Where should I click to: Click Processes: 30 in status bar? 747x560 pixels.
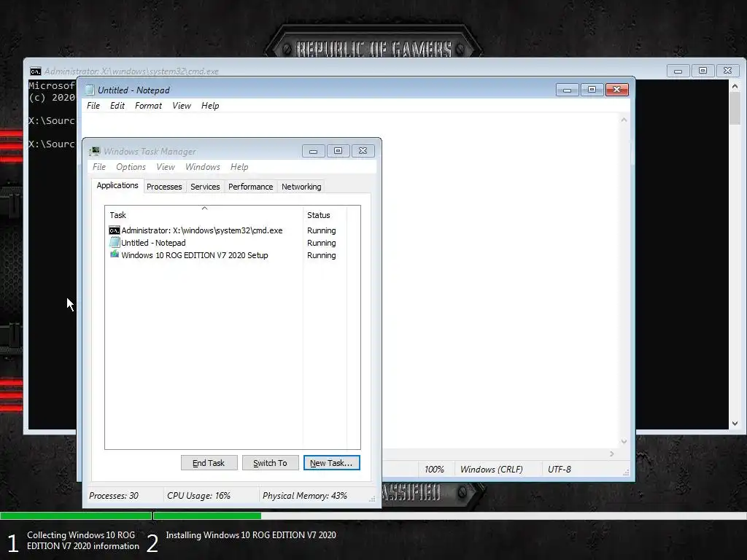coord(114,496)
